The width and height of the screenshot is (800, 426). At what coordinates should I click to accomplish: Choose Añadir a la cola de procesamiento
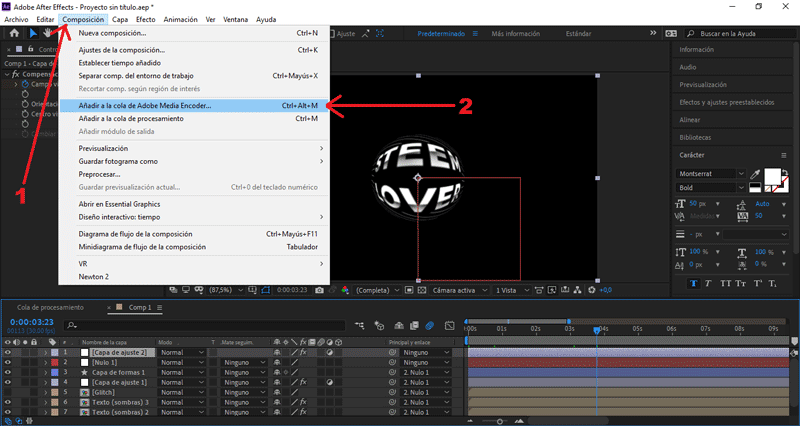tap(194, 118)
